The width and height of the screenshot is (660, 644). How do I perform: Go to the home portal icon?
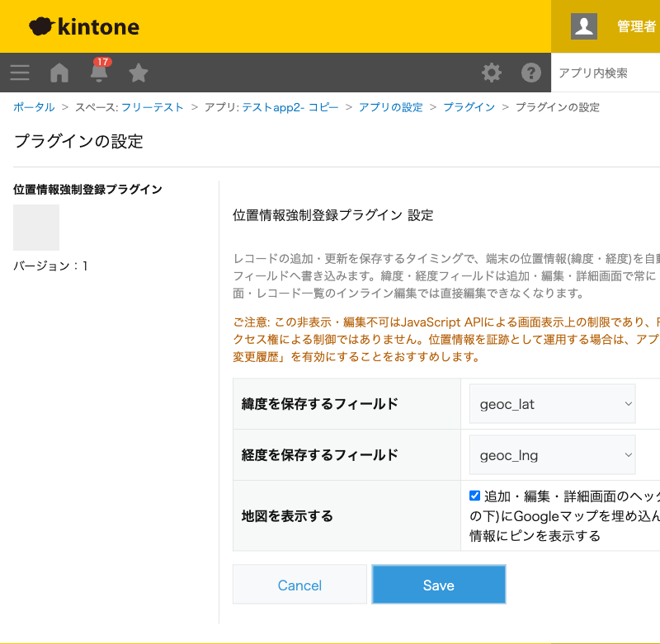point(59,73)
